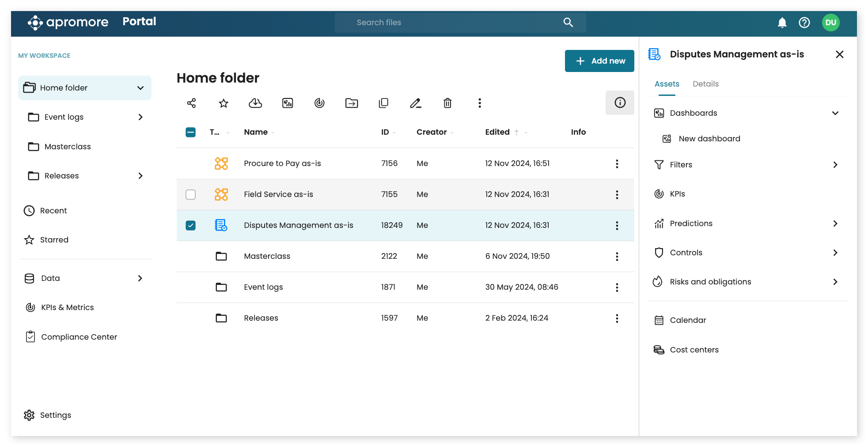Image resolution: width=868 pixels, height=447 pixels.
Task: Click the search magnifier icon
Action: 568,23
